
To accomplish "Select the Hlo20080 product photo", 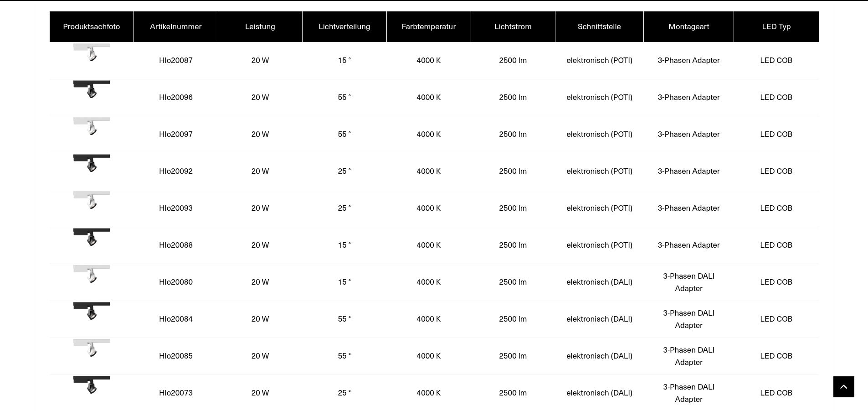I will coord(92,274).
